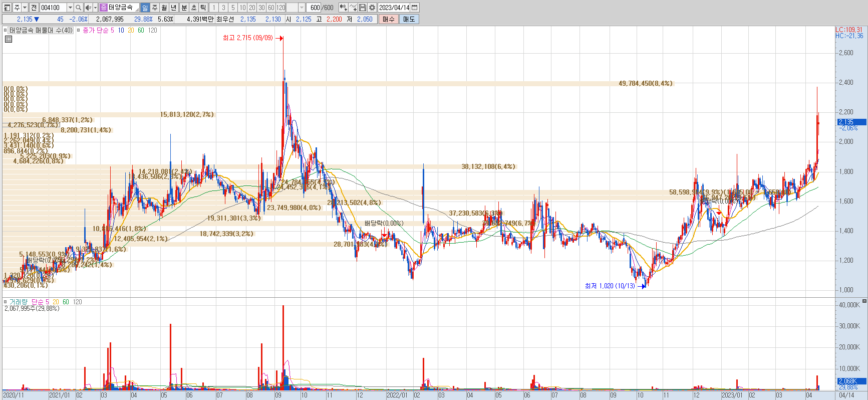Select second 초 period

tap(193, 8)
